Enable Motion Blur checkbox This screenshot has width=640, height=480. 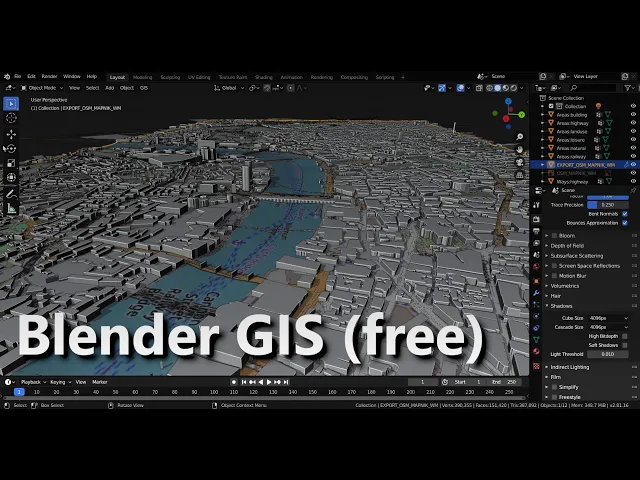554,276
